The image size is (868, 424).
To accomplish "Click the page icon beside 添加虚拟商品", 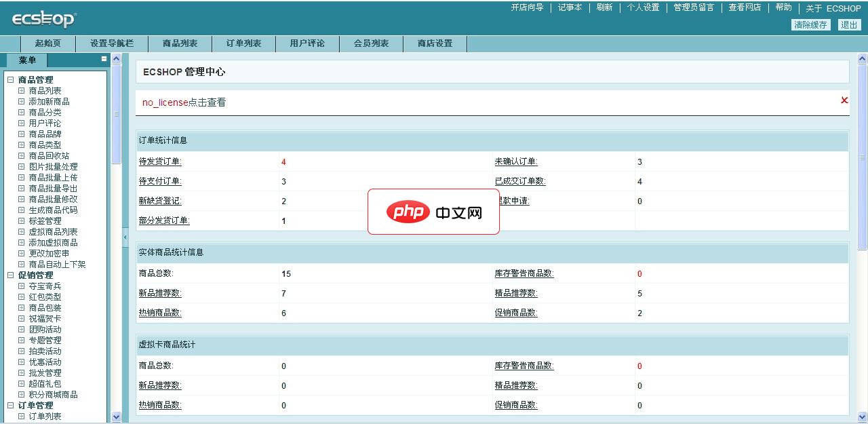I will click(23, 242).
